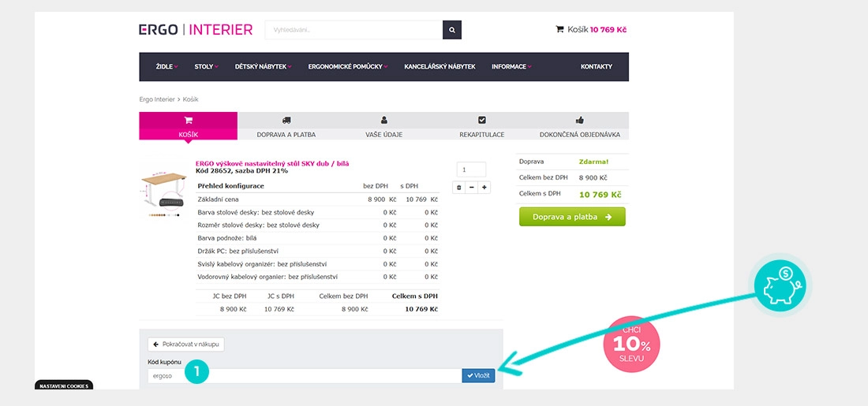Screen dimensions: 868x406
Task: Expand the INFORMACE menu
Action: click(x=511, y=66)
